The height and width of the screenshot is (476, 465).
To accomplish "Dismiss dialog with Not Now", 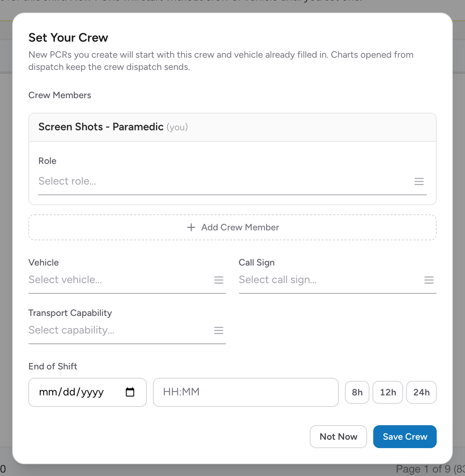I will (338, 437).
